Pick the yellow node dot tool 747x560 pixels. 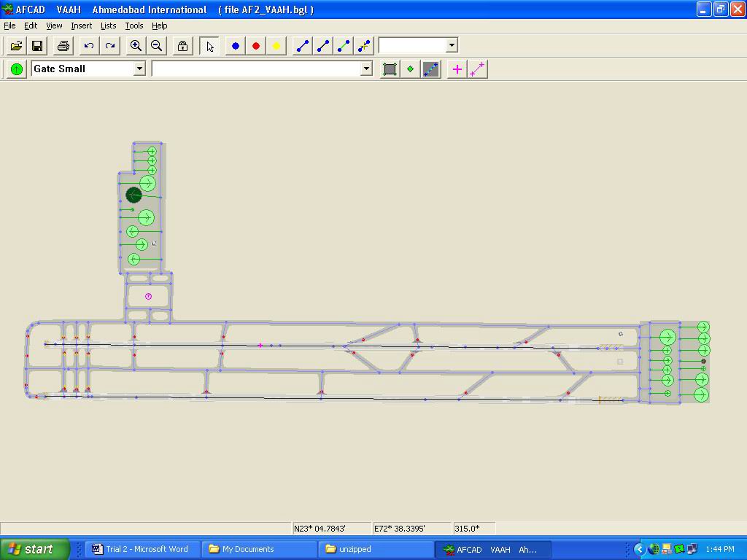pyautogui.click(x=276, y=46)
